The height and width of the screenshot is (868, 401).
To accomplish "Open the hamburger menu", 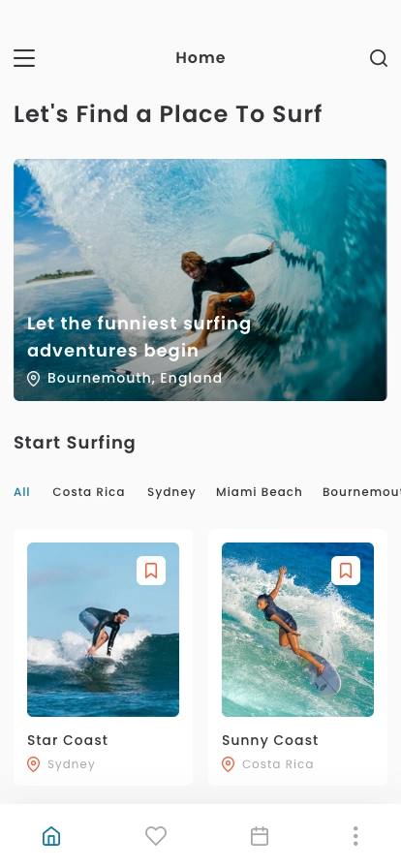I will (24, 58).
